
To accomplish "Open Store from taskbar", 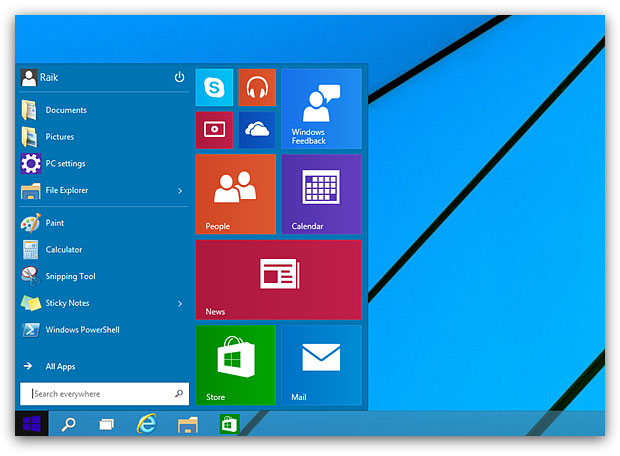I will [230, 424].
